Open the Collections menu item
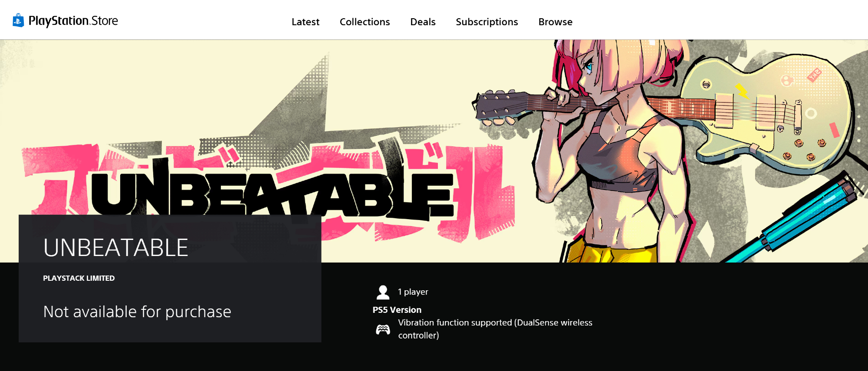 point(365,22)
